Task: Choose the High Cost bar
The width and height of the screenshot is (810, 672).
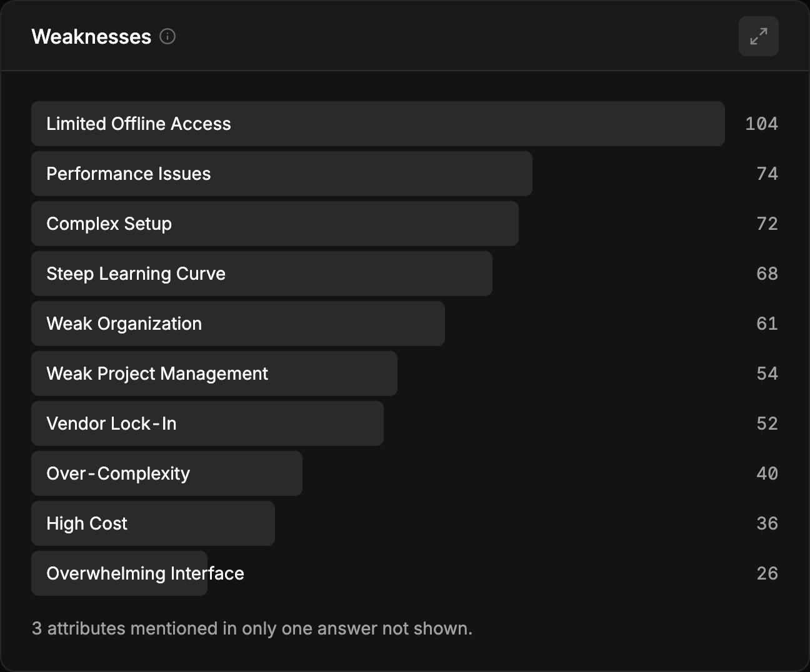Action: pyautogui.click(x=153, y=523)
